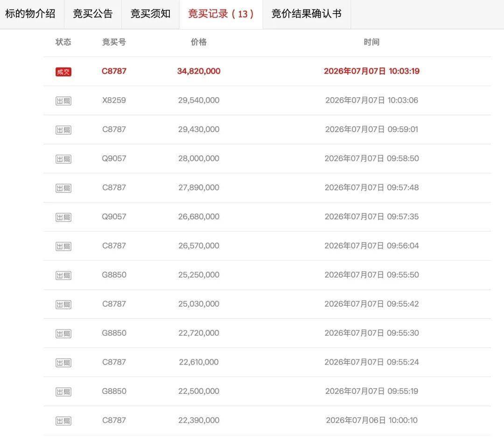
Task: Click 出局 badge beside price 29,430,000
Action: pyautogui.click(x=63, y=130)
